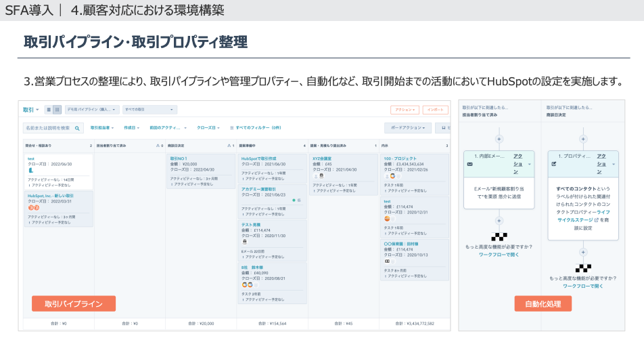Focus the 名前または説明を検索 search field
This screenshot has height=338, width=644.
point(53,128)
